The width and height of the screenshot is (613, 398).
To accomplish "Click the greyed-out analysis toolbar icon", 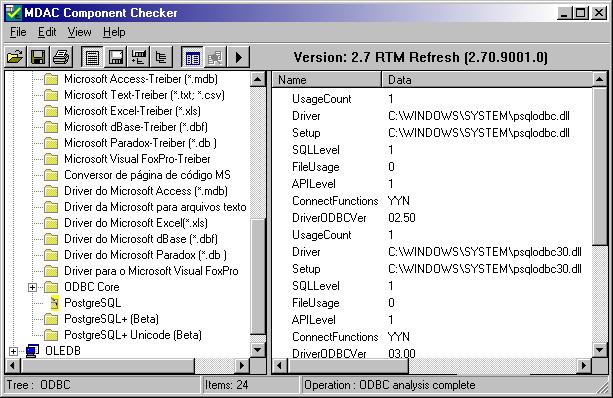I will 215,57.
